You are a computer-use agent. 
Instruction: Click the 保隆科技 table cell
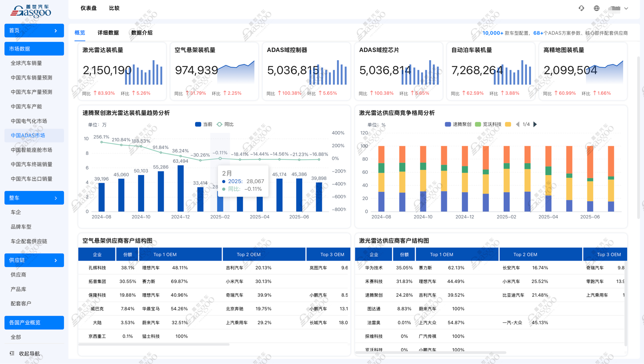(x=97, y=295)
